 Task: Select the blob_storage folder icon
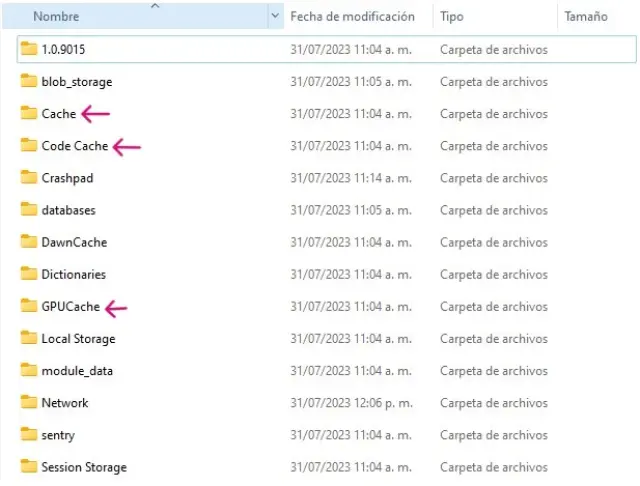coord(28,82)
